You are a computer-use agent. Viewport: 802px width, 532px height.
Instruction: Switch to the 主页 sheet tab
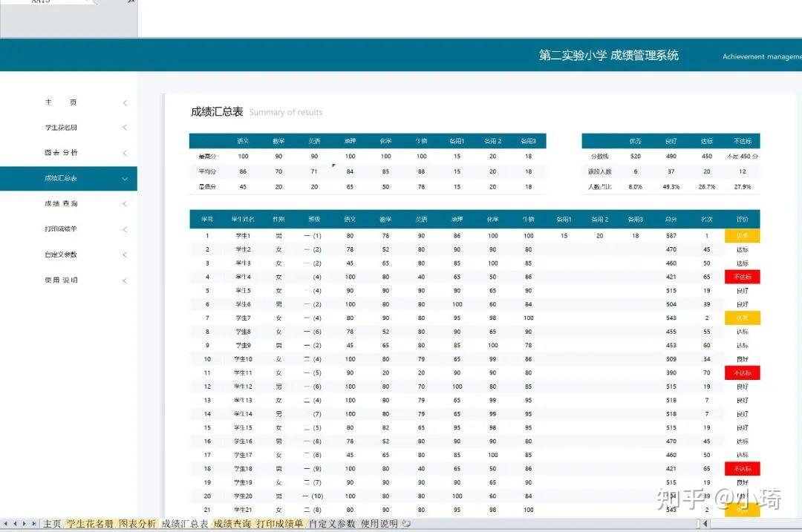[x=52, y=524]
